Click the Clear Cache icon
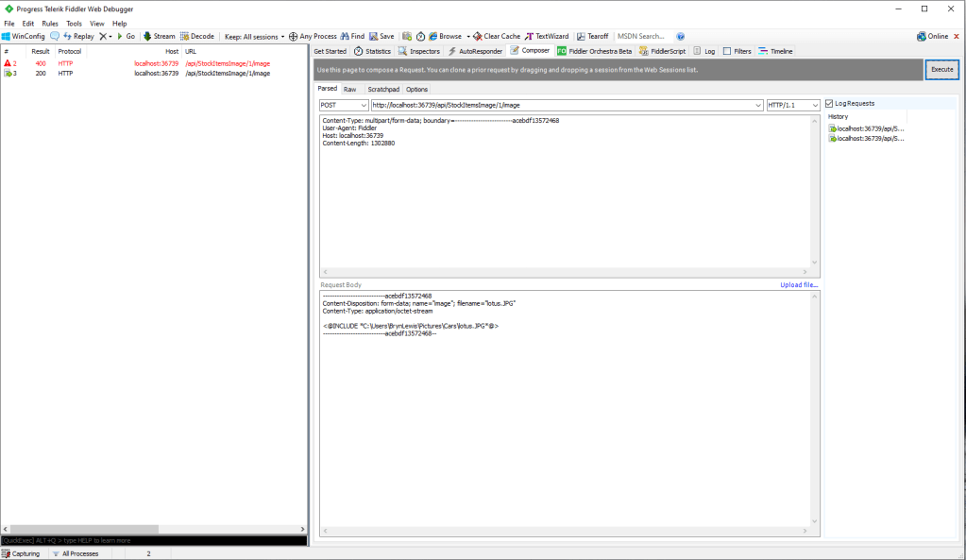 [x=478, y=36]
